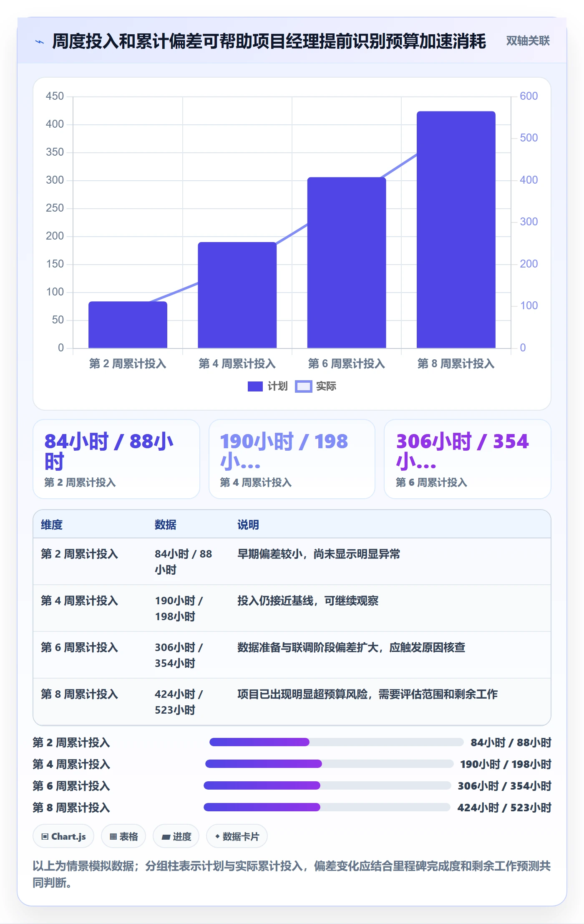Select table cell 早期偏差较小，尚未显示明显异常
This screenshot has height=924, width=584.
coord(319,554)
